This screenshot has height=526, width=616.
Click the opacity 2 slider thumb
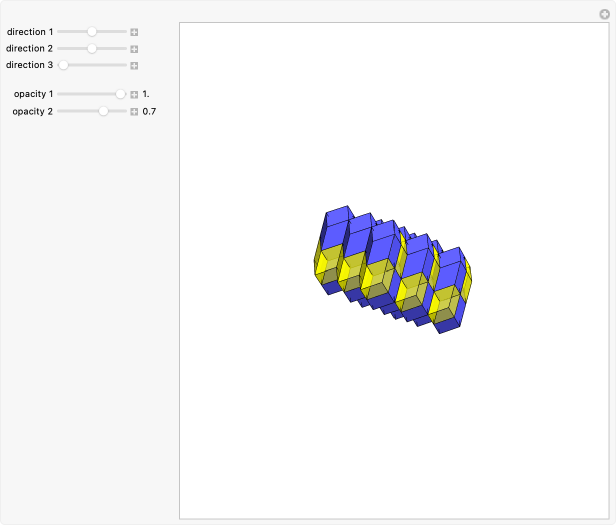click(103, 111)
